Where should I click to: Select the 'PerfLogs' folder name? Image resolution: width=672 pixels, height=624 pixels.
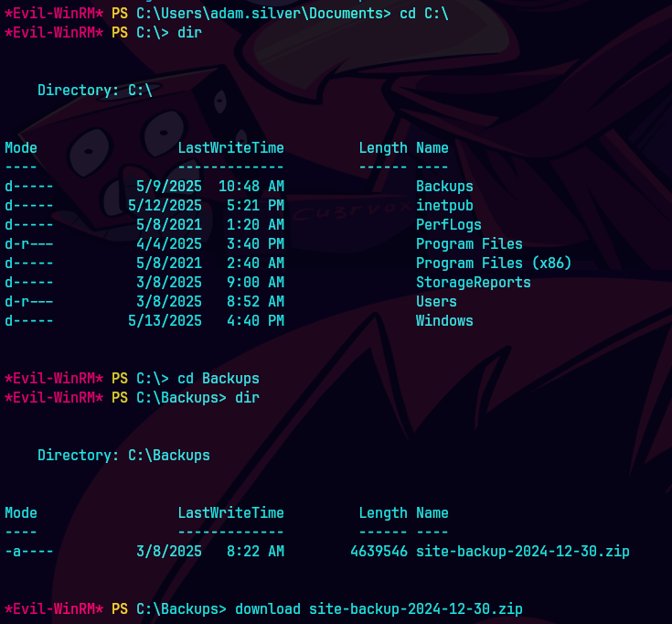coord(449,225)
